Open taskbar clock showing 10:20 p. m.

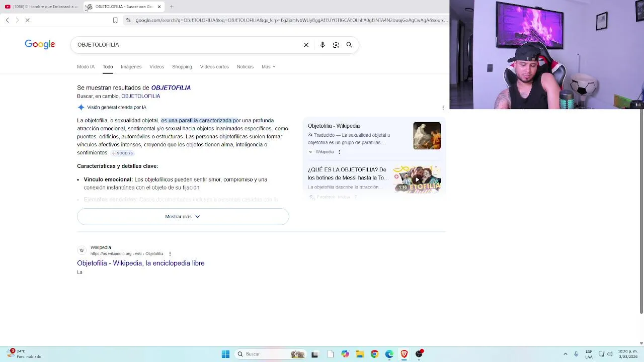coord(627,354)
